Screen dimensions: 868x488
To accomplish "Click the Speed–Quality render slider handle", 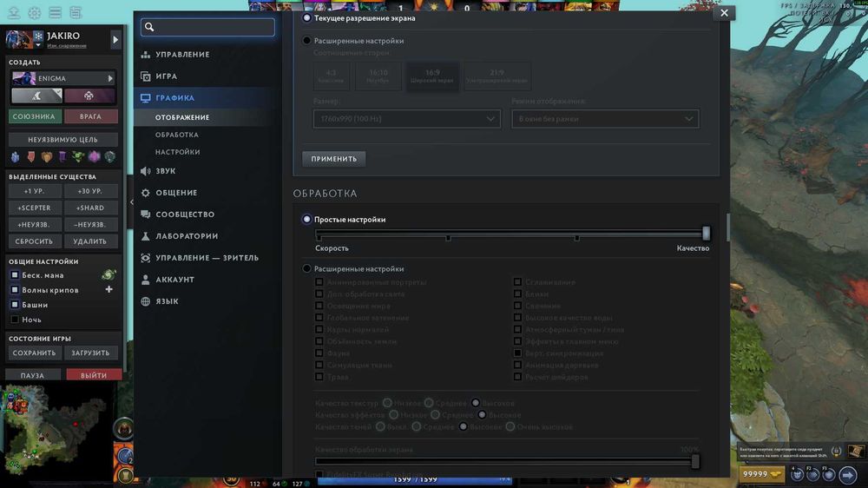I will click(x=706, y=234).
